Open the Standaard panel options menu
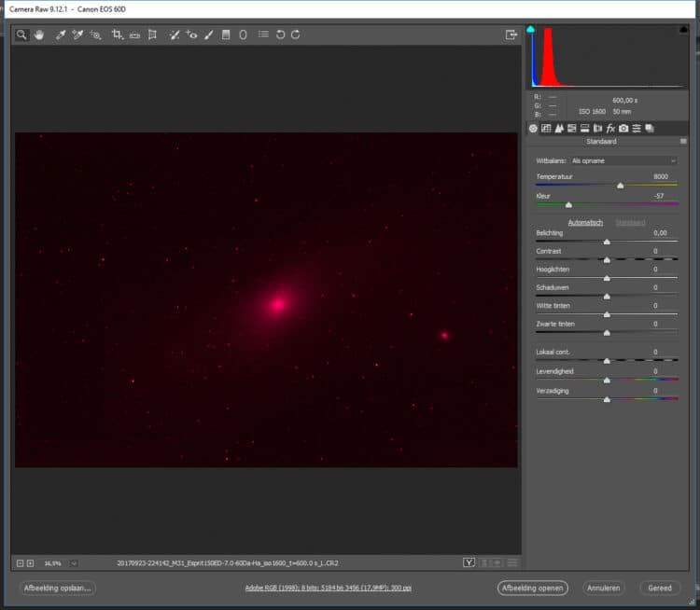 (x=683, y=142)
